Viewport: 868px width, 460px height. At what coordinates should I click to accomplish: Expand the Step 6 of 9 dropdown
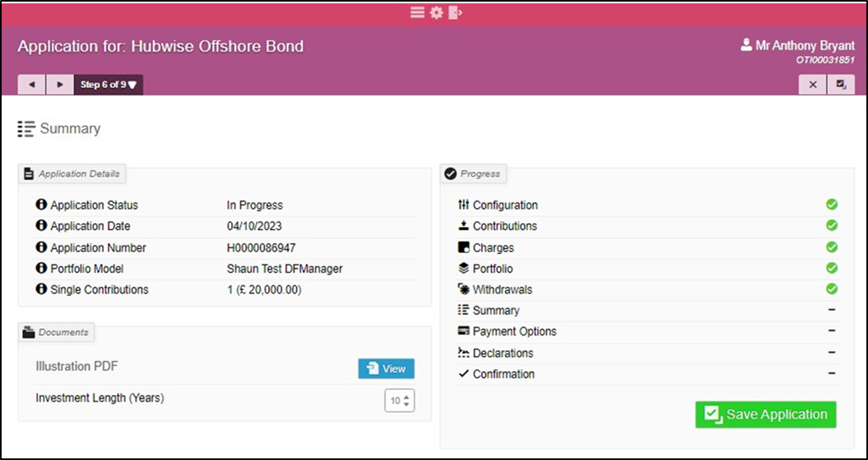[109, 85]
